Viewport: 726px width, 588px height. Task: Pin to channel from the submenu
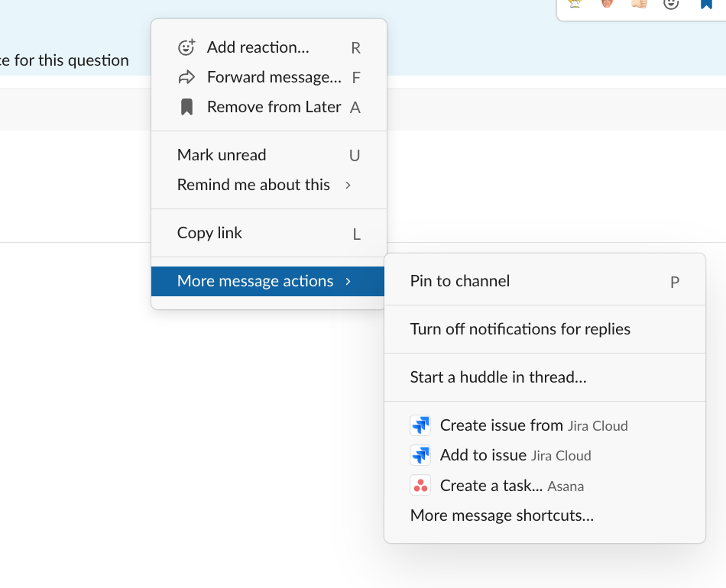coord(459,281)
